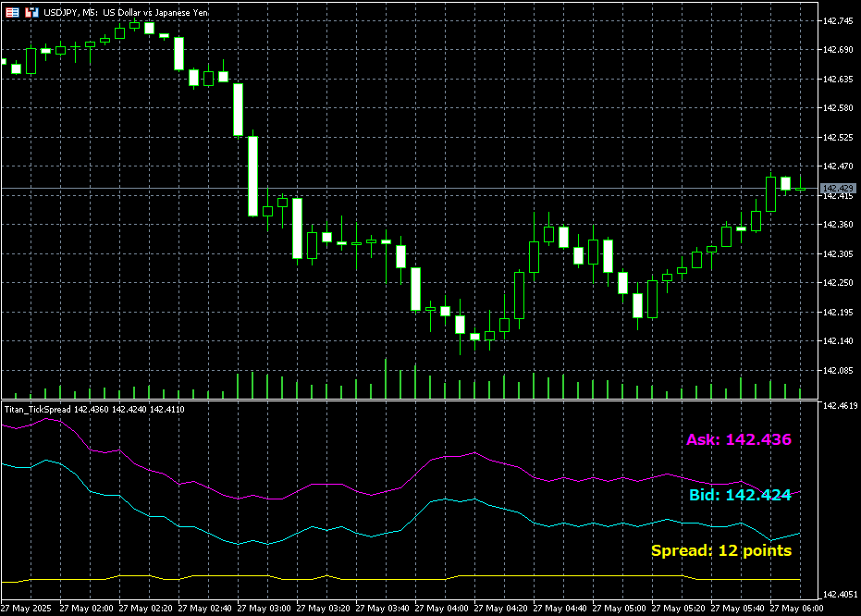Click the 142.4051 indicator scale value

coord(840,595)
